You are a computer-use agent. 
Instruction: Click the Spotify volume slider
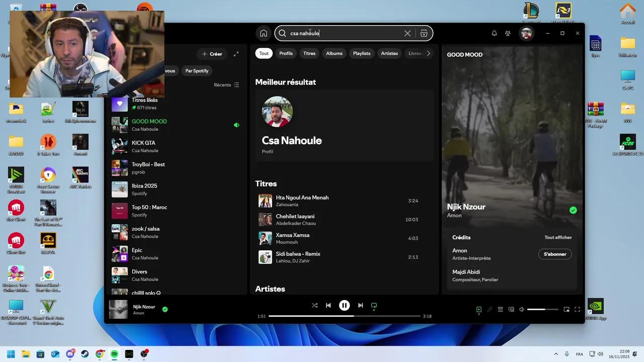pyautogui.click(x=543, y=309)
